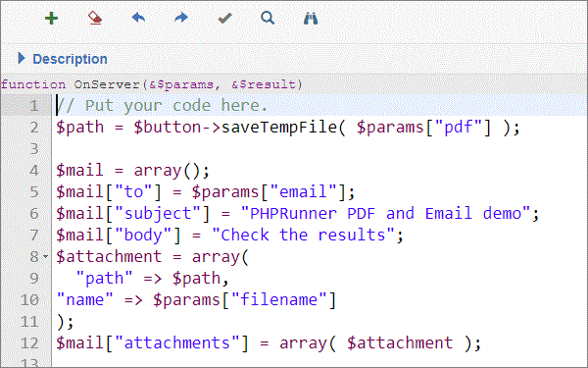Viewport: 588px width, 368px height.
Task: Click "$mail = array();" on line 4
Action: point(132,171)
